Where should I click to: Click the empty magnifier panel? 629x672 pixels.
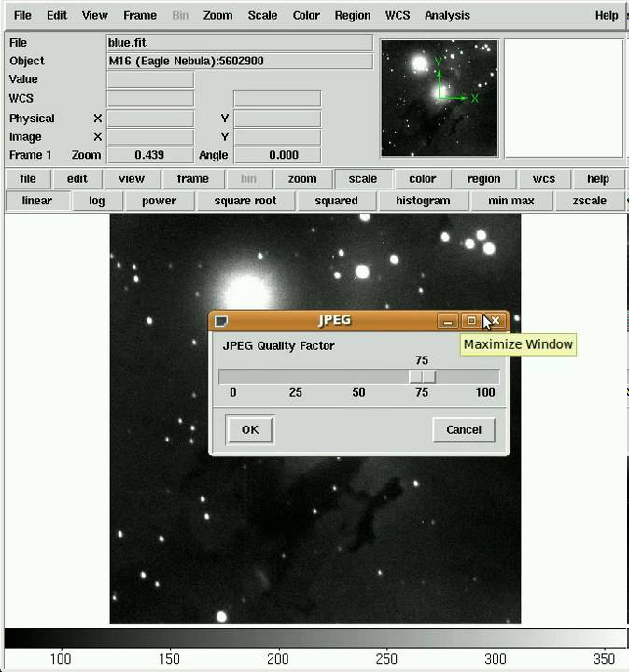click(x=564, y=98)
